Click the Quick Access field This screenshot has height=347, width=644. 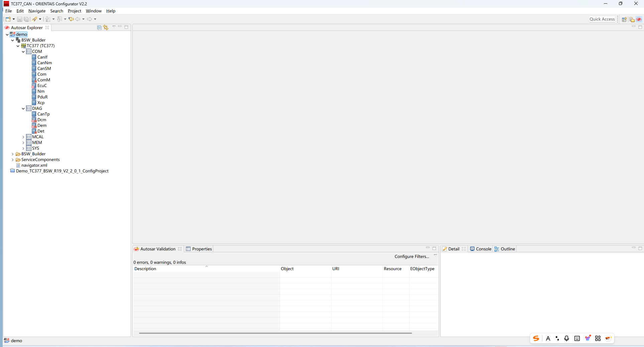tap(602, 19)
